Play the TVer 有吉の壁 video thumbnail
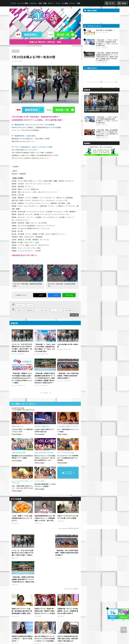Image resolution: width=129 pixels, height=644 pixels. pyautogui.click(x=28, y=273)
